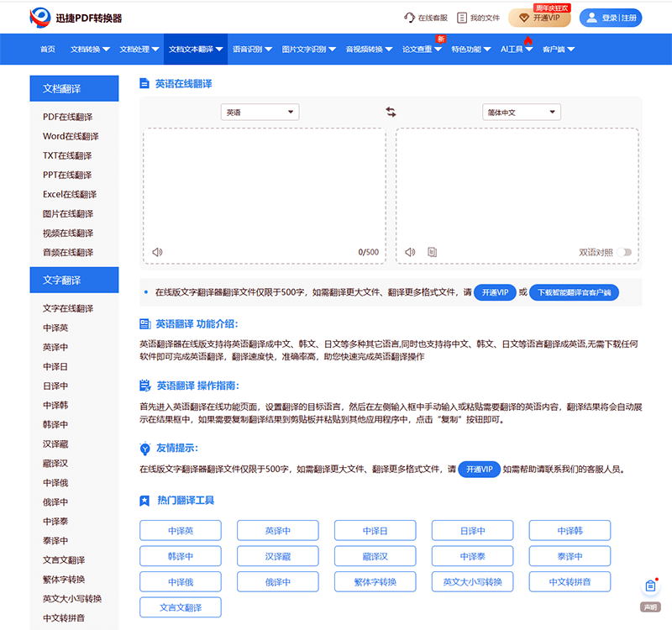Copy the translation result with copy icon
Viewport: 672px width, 630px height.
click(432, 252)
